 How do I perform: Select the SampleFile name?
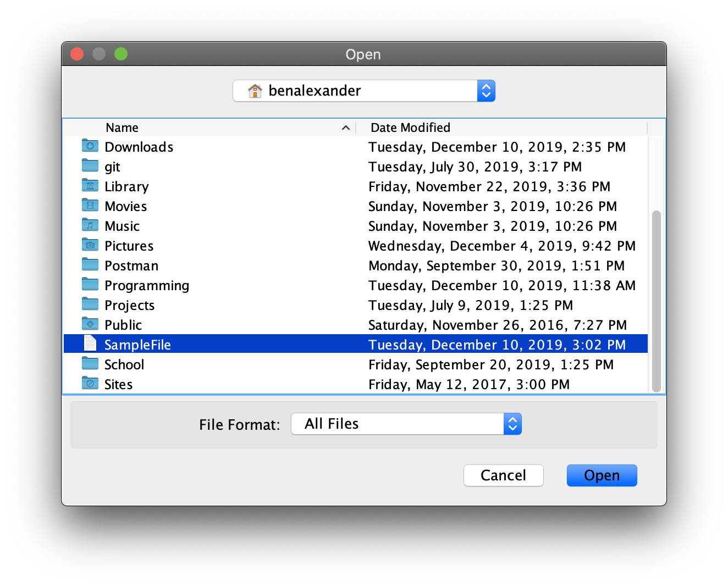click(x=137, y=345)
